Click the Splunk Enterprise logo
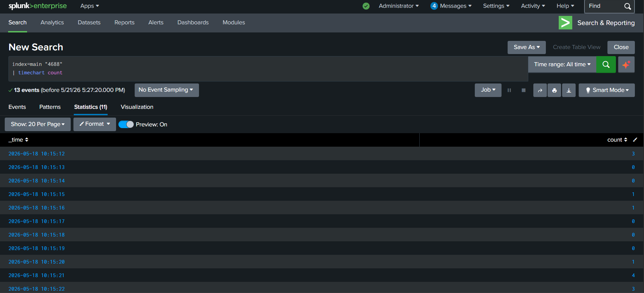This screenshot has height=293, width=644. point(38,6)
